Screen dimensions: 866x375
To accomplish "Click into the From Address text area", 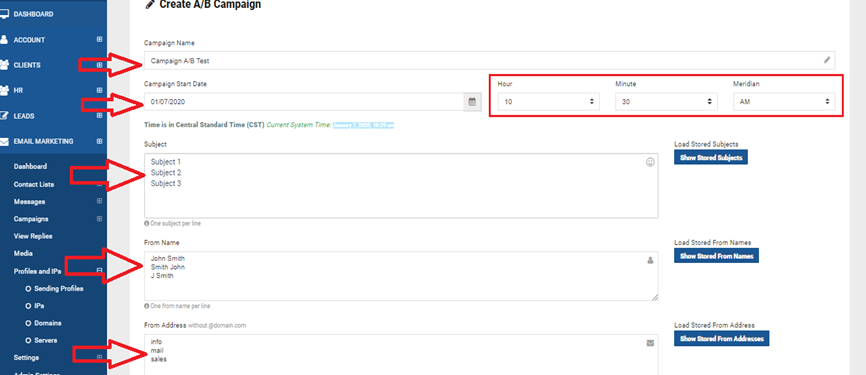I will click(401, 354).
